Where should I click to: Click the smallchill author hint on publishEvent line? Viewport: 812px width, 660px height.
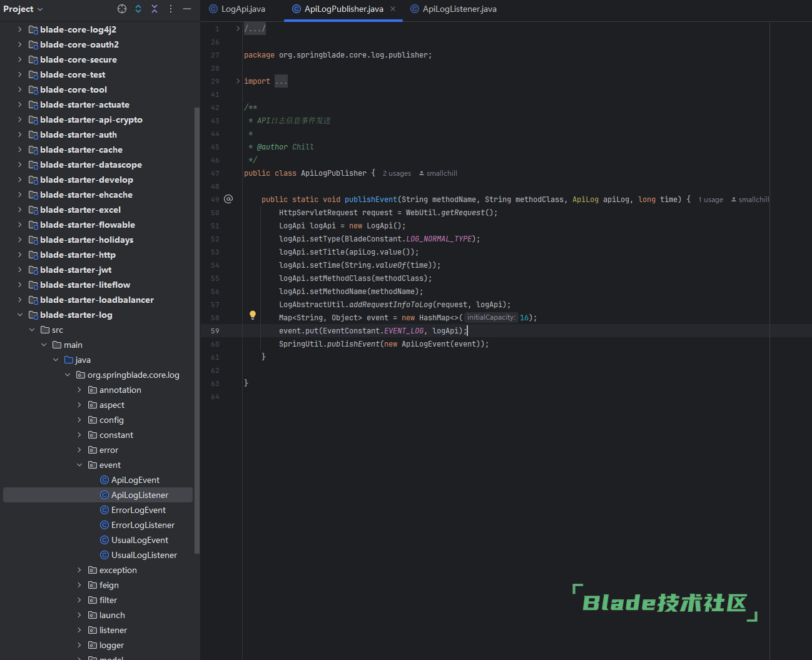(750, 200)
